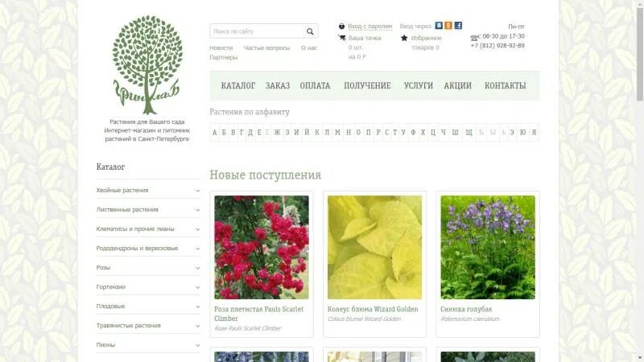Filter plants by letter Р

[x=378, y=133]
